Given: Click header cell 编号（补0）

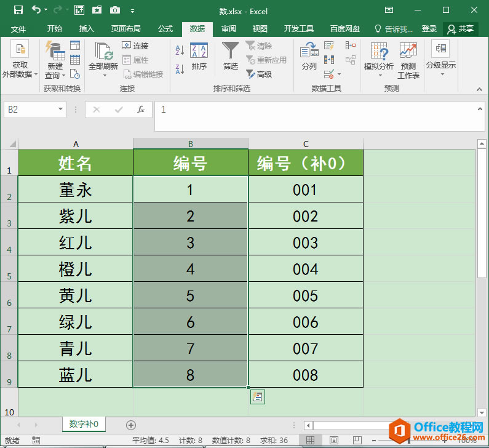Looking at the screenshot, I should coord(306,162).
